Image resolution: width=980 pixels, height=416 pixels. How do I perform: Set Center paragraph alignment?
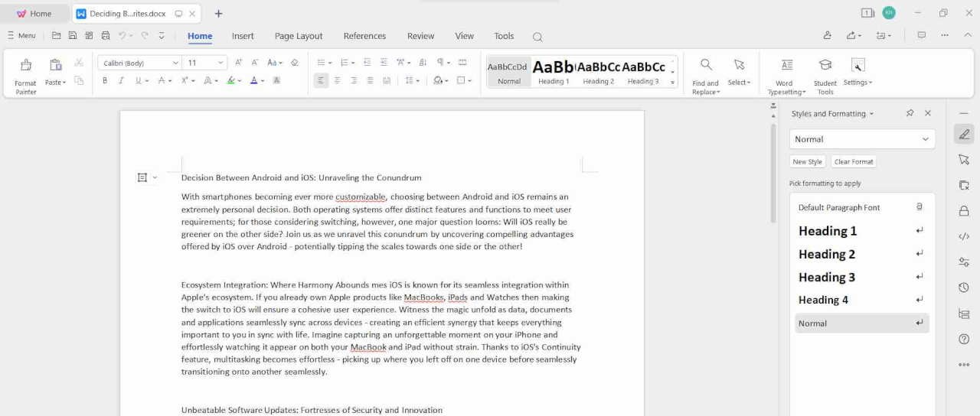pyautogui.click(x=338, y=80)
